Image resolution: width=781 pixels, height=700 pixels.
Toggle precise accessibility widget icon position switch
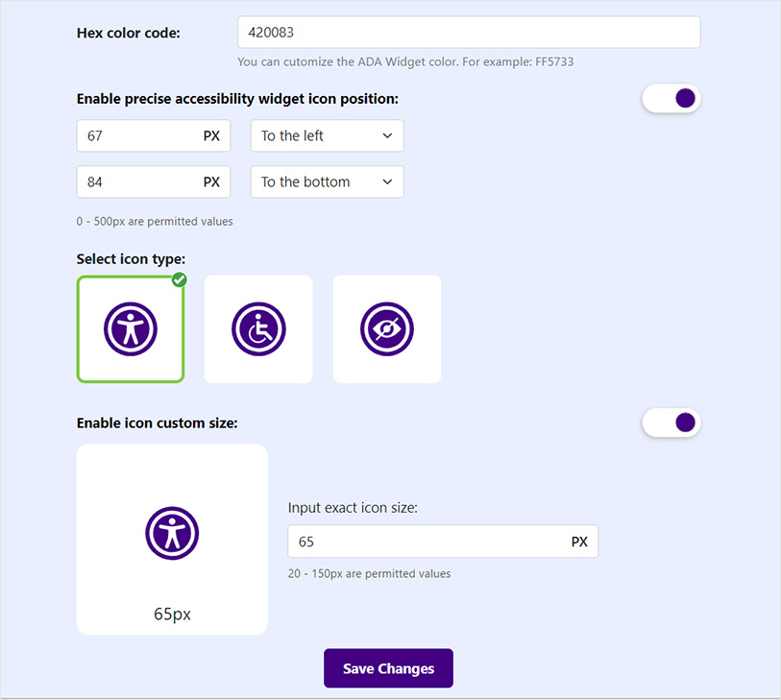click(x=671, y=98)
